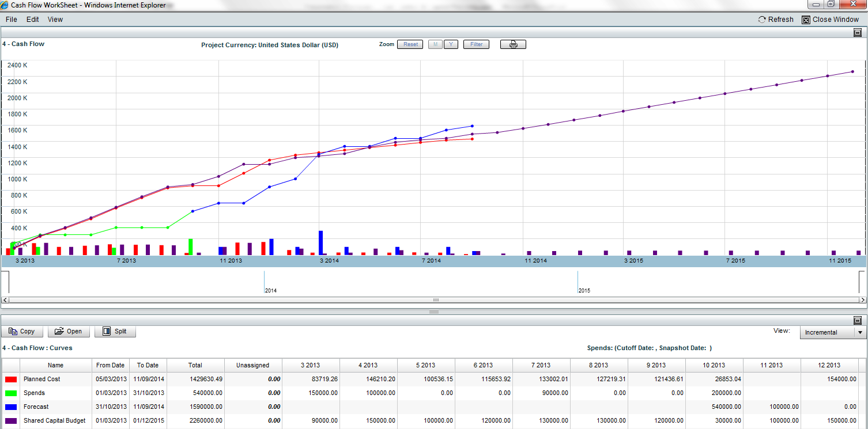This screenshot has height=429, width=868.
Task: Click the 2014 marker in the overview timeline
Action: pyautogui.click(x=270, y=291)
